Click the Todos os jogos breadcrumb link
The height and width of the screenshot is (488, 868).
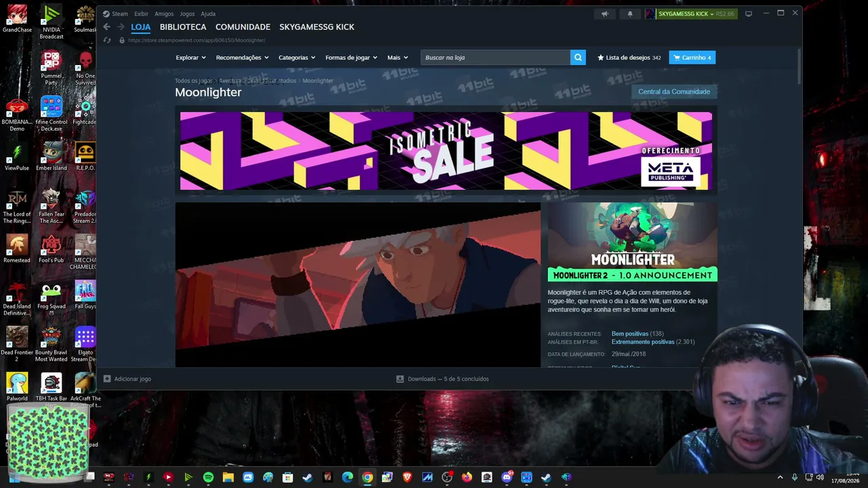194,81
